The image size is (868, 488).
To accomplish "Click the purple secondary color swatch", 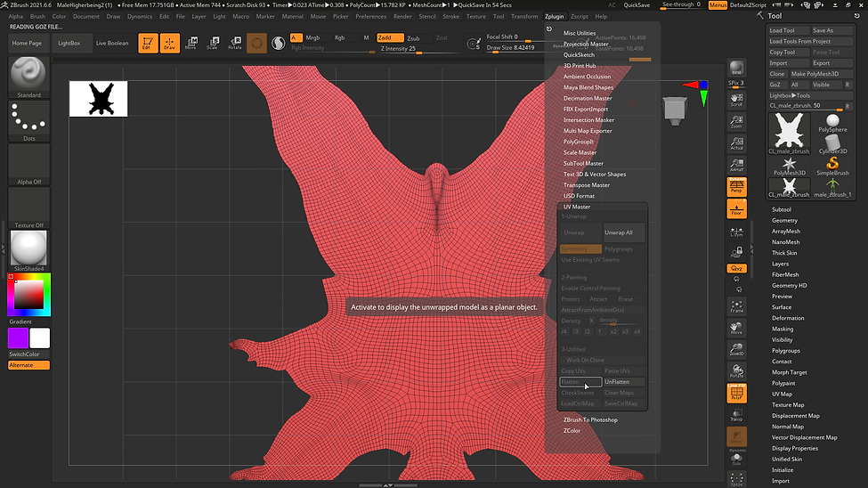I will (x=19, y=338).
